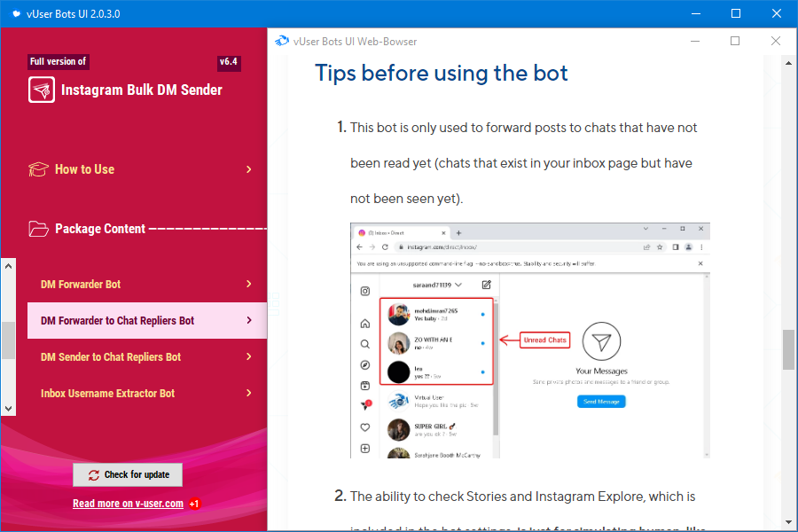Click the package list scroll up arrow
The height and width of the screenshot is (532, 798).
click(x=8, y=266)
